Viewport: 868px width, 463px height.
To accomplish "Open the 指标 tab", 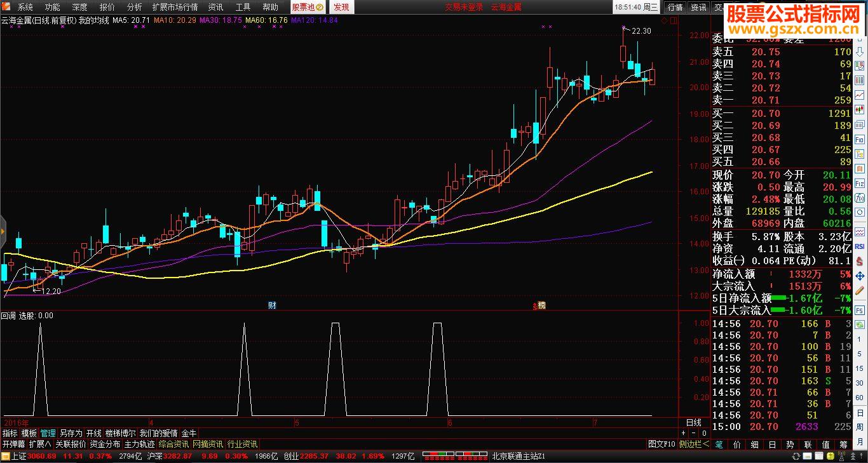I will click(10, 433).
